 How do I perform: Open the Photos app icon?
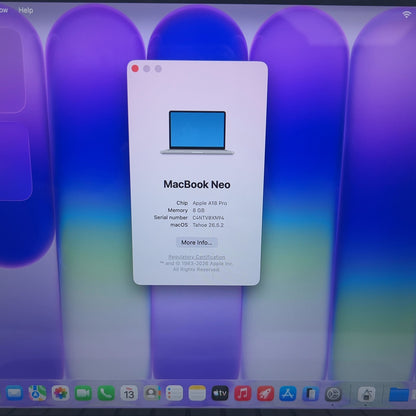pyautogui.click(x=60, y=393)
